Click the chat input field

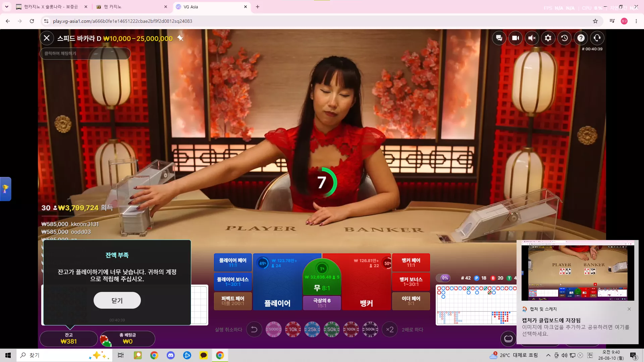point(85,54)
